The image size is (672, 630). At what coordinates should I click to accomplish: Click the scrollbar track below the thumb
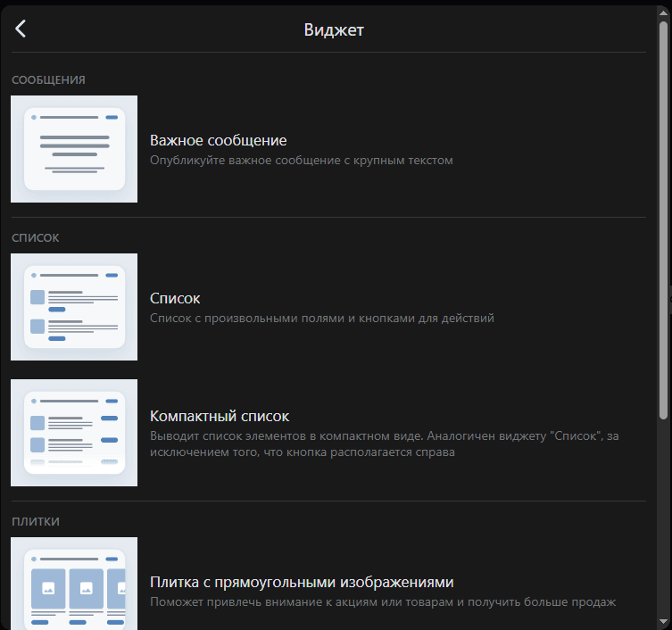tap(663, 518)
